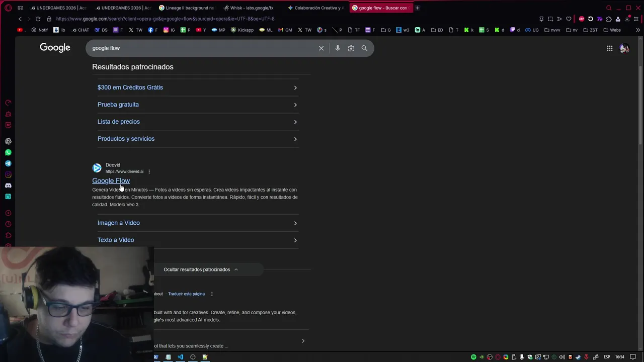644x362 pixels.
Task: Open clock showing 16:54
Action: [620, 357]
